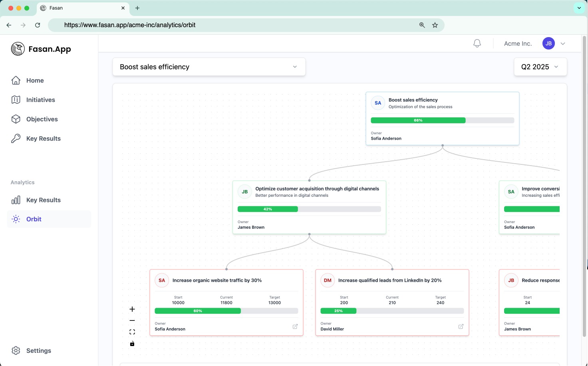Select Orbit in Analytics section
This screenshot has width=588, height=366.
[49, 219]
